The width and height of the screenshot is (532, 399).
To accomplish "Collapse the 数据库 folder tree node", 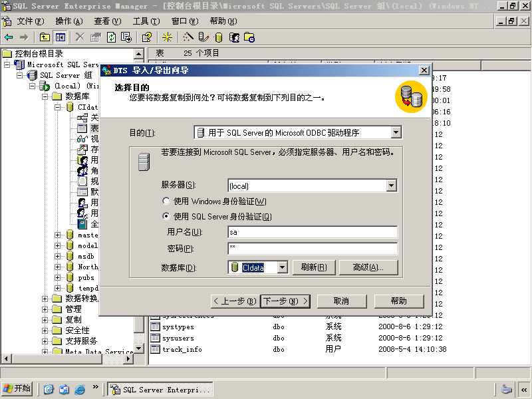I will 45,96.
